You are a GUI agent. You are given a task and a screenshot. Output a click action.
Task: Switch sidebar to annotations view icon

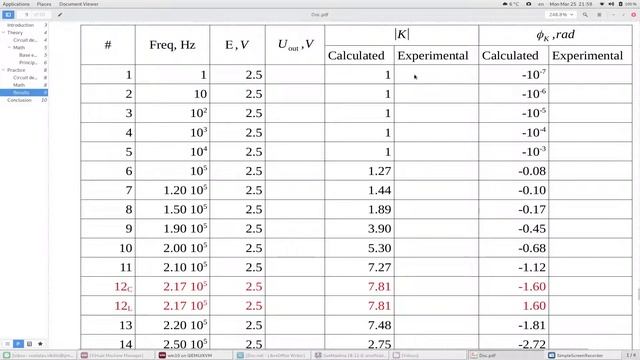(29, 344)
